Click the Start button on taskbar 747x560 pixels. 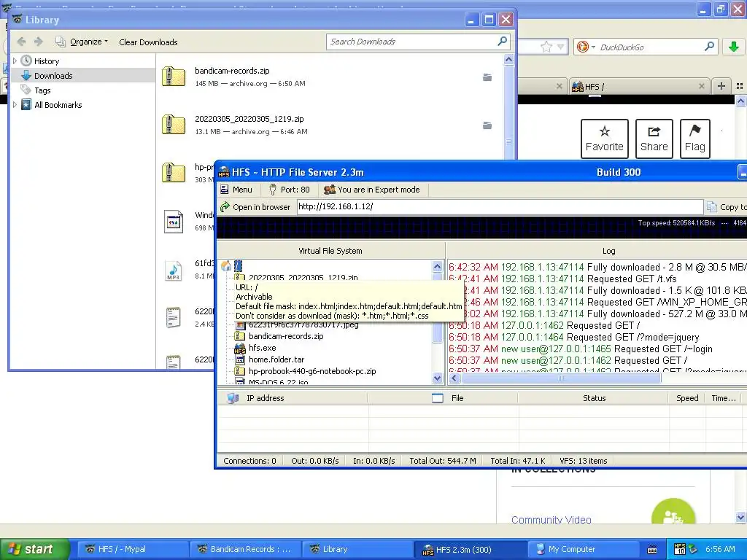[x=34, y=549]
